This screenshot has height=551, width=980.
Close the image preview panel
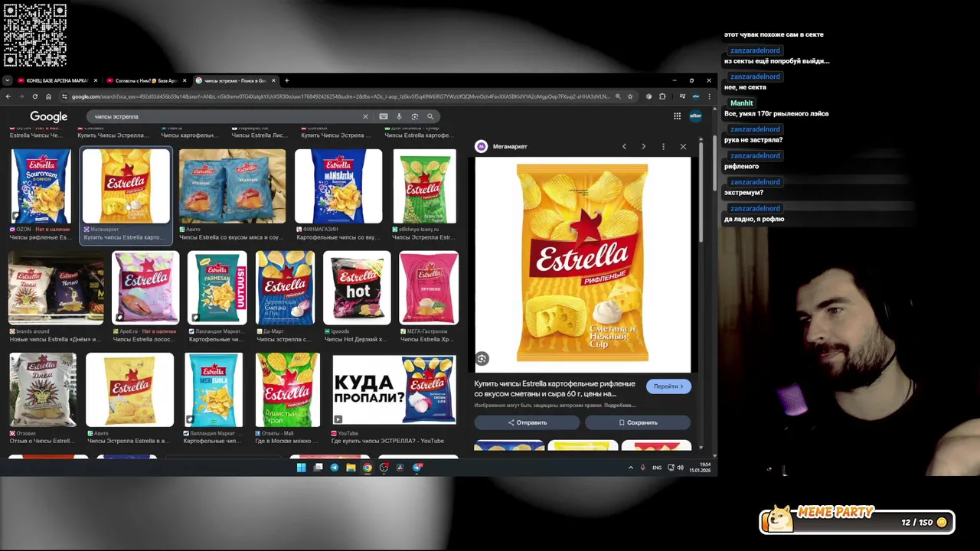tap(683, 146)
